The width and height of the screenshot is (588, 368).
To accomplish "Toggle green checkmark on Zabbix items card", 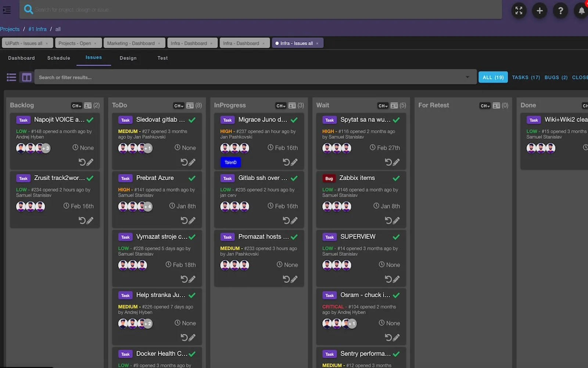I will click(396, 178).
